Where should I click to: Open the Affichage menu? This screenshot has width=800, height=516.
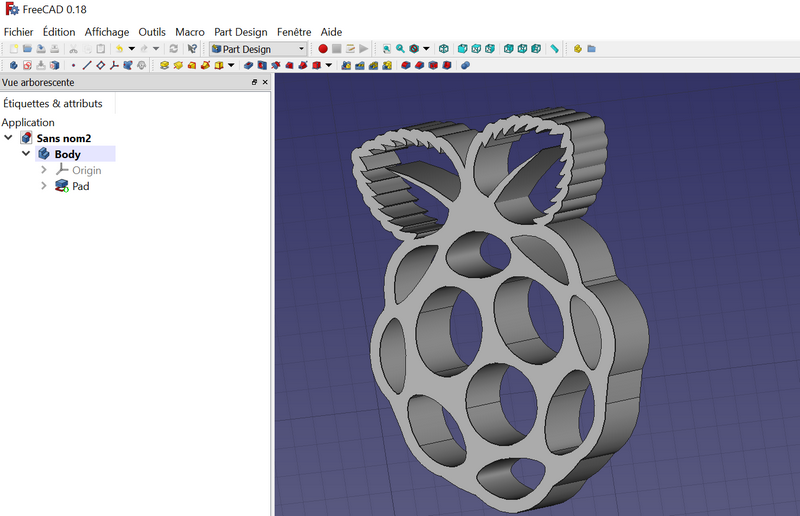click(x=107, y=32)
